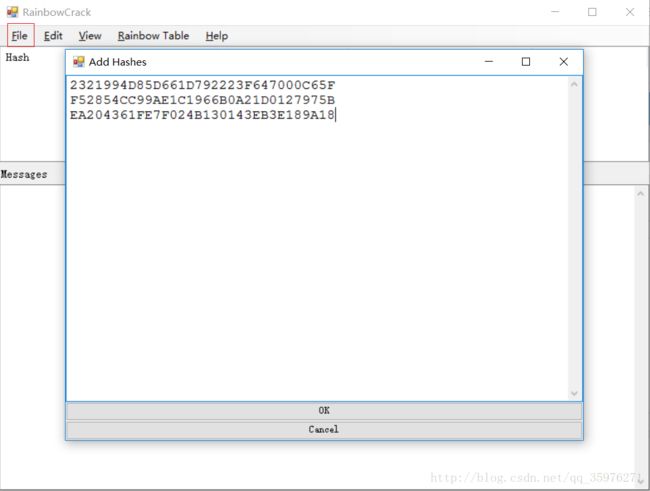This screenshot has height=491, width=650.
Task: Click Cancel in Add Hashes dialog
Action: (x=324, y=429)
